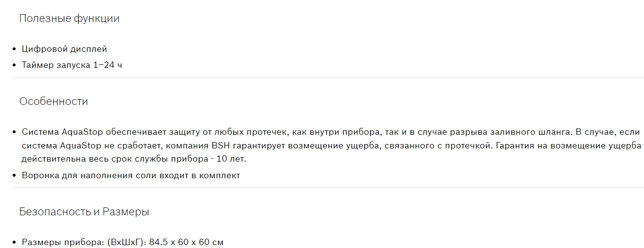Click the "1–24 ч" timer value
The image size is (644, 248).
[108, 65]
